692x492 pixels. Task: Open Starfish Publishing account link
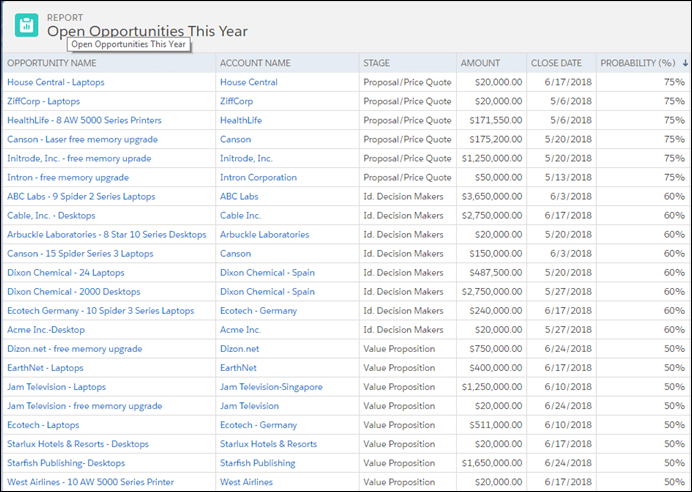258,463
